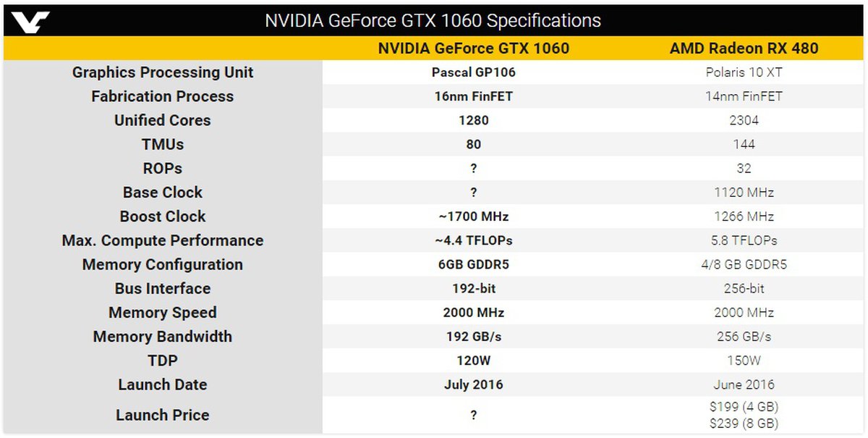
Task: Click the Bus Interface row label
Action: tap(163, 288)
